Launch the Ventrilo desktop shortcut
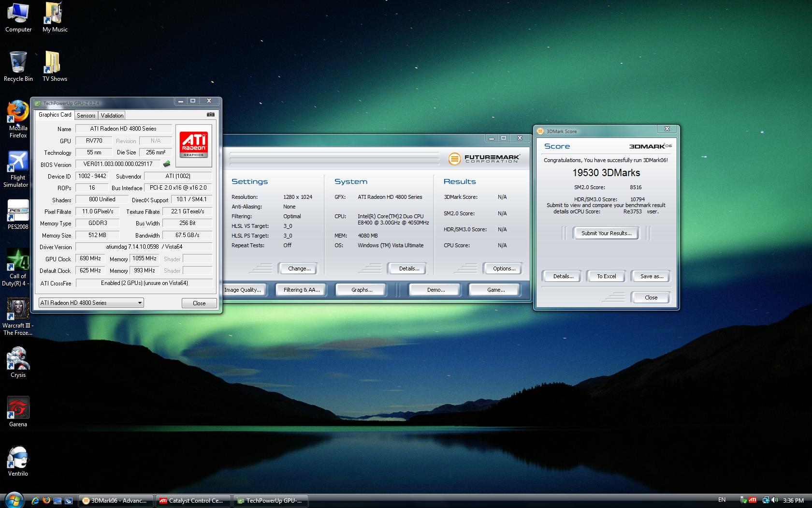The height and width of the screenshot is (508, 812). [x=18, y=462]
